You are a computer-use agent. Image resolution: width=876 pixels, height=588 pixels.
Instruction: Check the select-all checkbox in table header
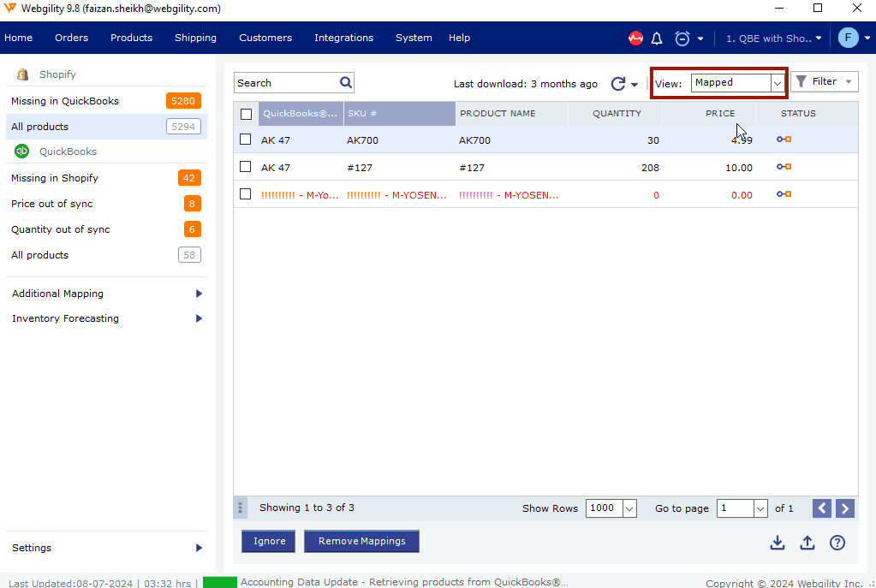tap(247, 114)
